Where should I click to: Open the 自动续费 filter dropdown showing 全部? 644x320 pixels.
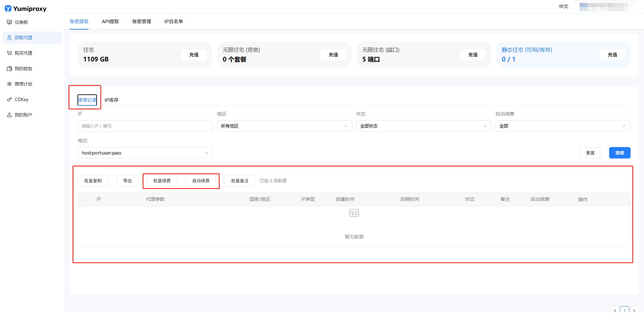[563, 126]
